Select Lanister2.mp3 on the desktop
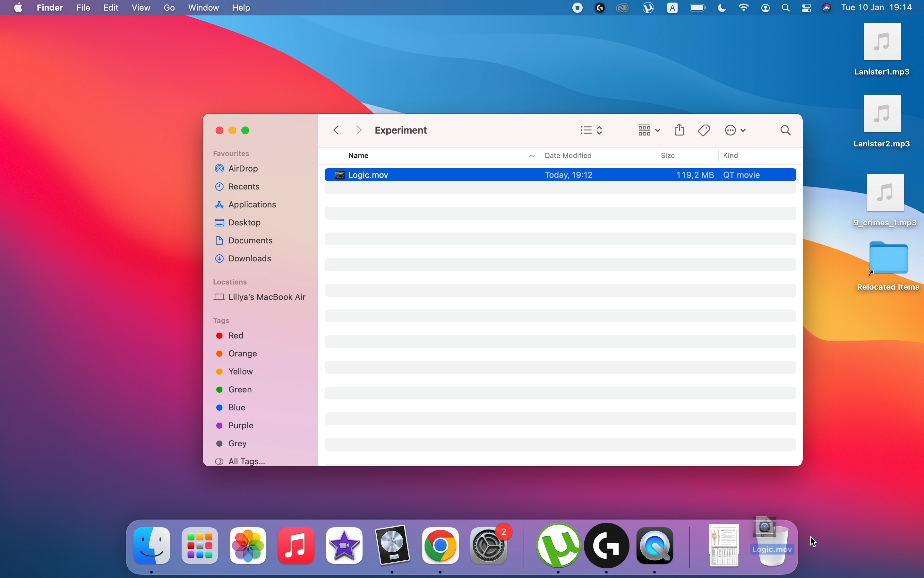Viewport: 924px width, 578px height. coord(882,122)
